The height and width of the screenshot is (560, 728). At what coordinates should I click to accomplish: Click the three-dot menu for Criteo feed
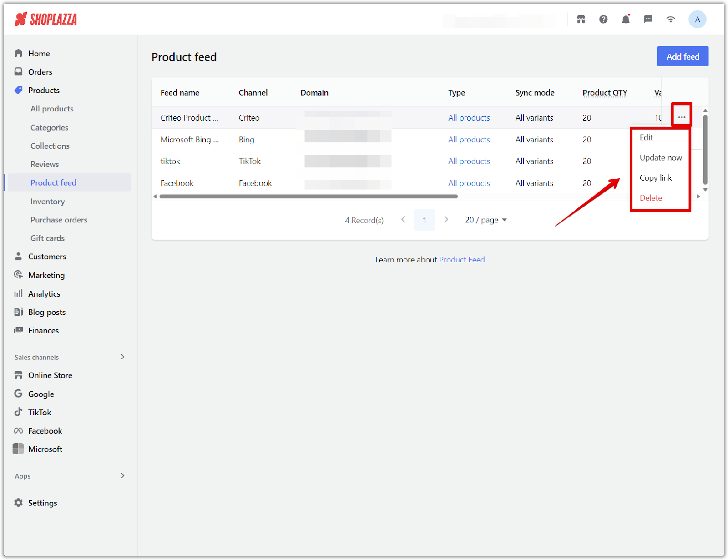pyautogui.click(x=681, y=117)
